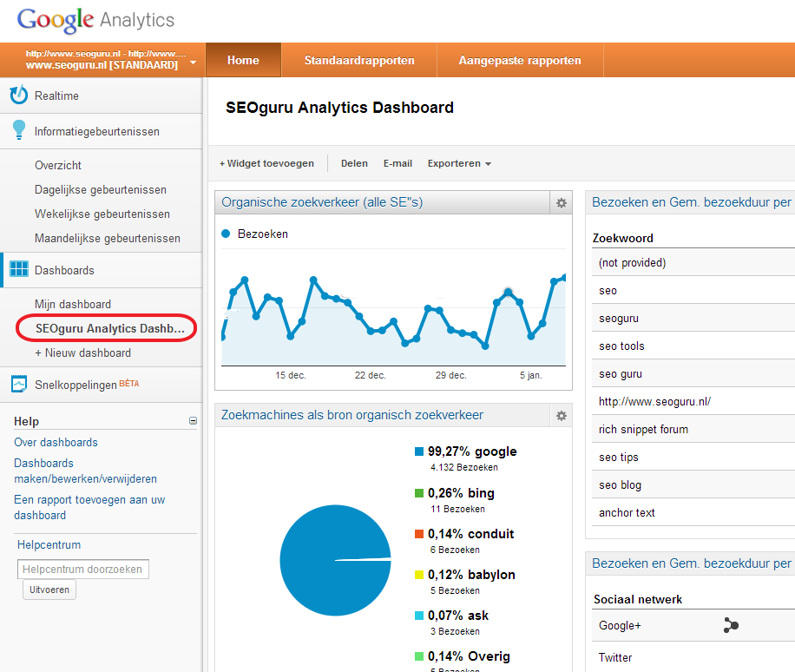
Task: Click the Helpcentrum link
Action: click(x=49, y=544)
